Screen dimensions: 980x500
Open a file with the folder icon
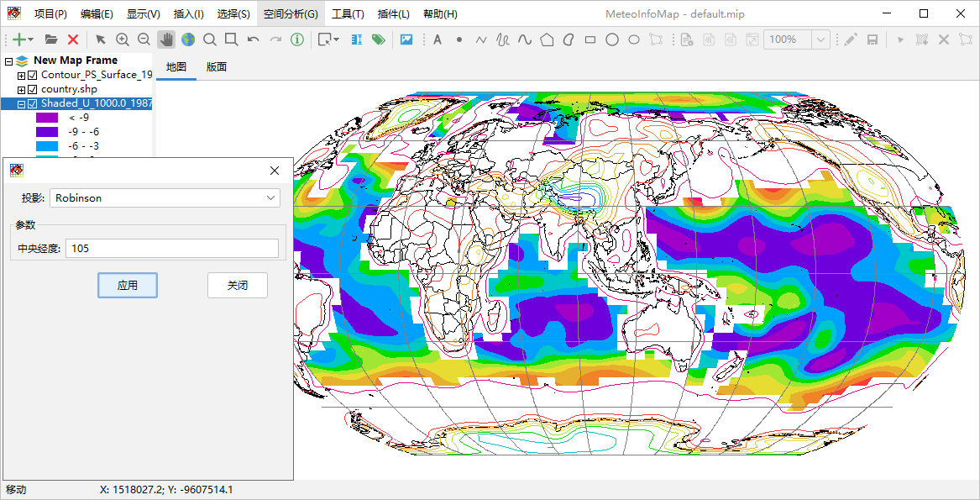point(51,39)
